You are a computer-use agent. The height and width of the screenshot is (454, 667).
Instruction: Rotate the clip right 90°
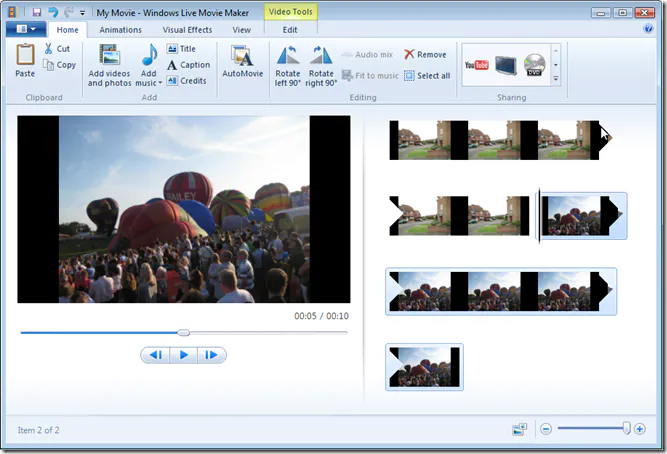pos(321,66)
